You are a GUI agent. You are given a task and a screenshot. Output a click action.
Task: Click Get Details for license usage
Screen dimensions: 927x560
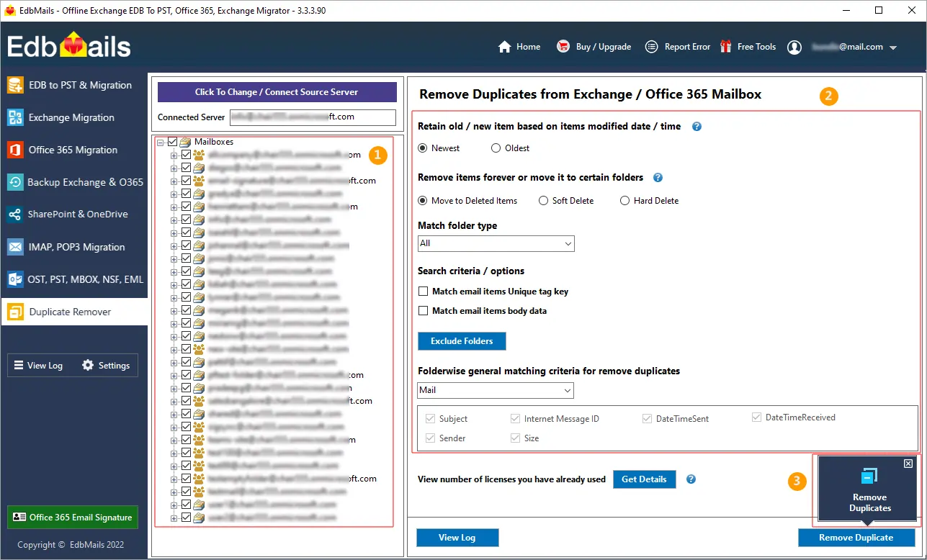pos(644,479)
